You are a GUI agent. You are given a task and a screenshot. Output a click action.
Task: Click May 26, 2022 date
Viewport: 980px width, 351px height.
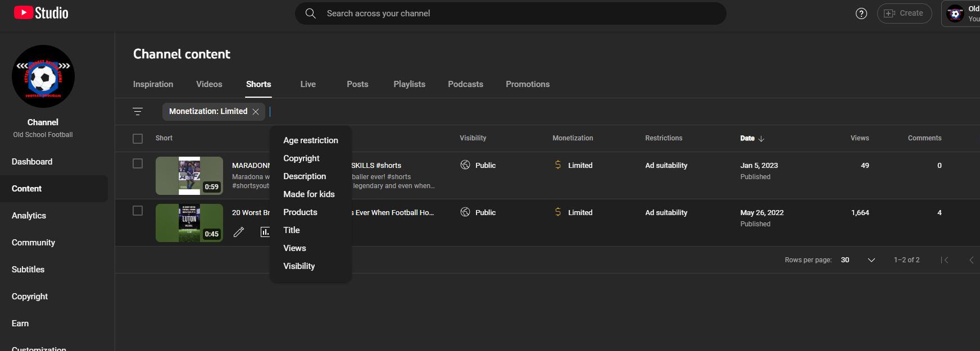tap(762, 212)
